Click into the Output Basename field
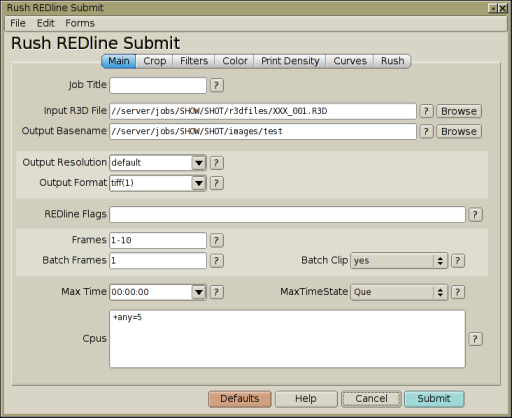The width and height of the screenshot is (512, 418). (x=263, y=131)
